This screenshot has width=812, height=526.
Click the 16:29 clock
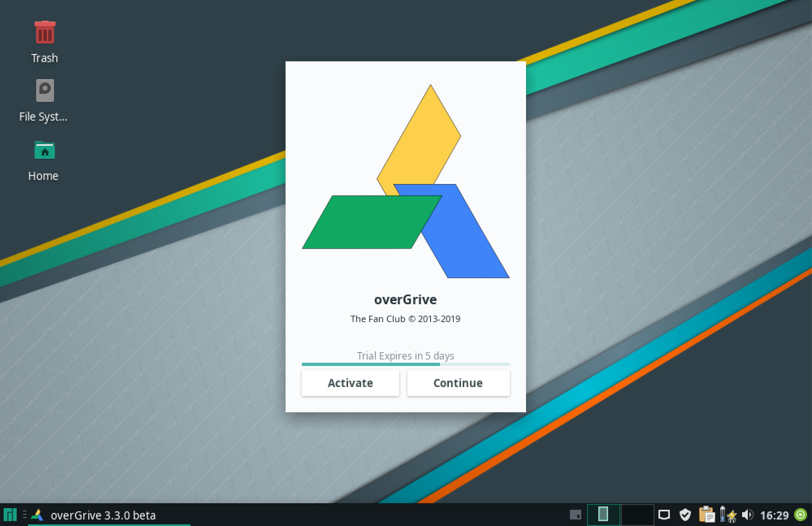[774, 515]
